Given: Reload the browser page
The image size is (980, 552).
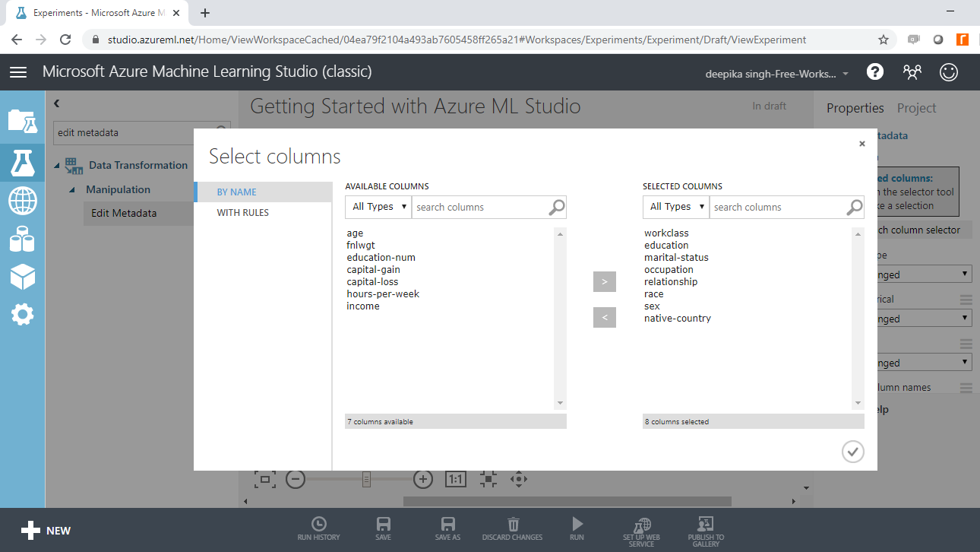Looking at the screenshot, I should [x=65, y=40].
